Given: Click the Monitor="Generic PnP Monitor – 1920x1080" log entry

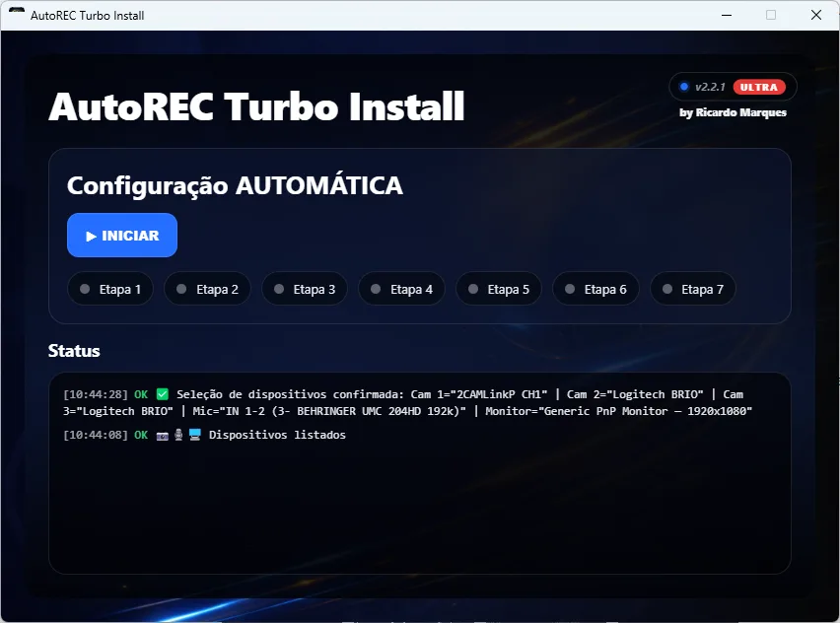Looking at the screenshot, I should [x=619, y=411].
